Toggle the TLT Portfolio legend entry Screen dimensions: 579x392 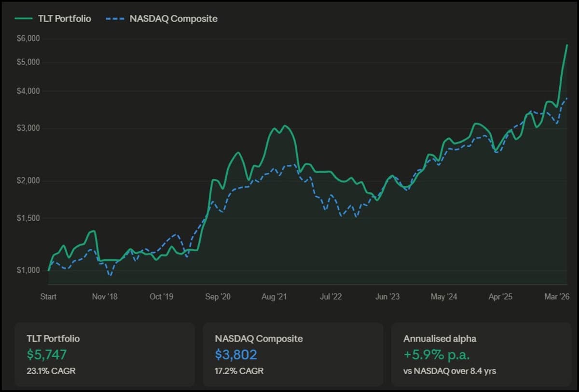(53, 19)
